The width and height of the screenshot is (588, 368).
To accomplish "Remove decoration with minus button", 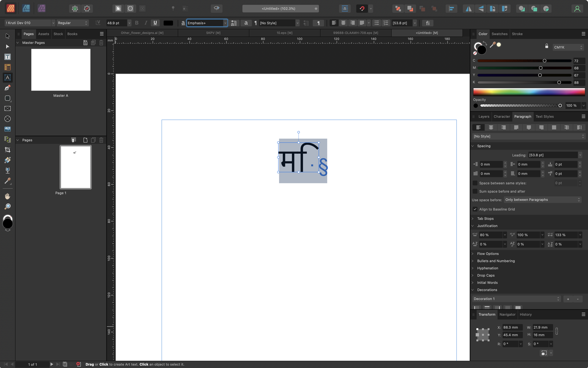I will tap(578, 299).
